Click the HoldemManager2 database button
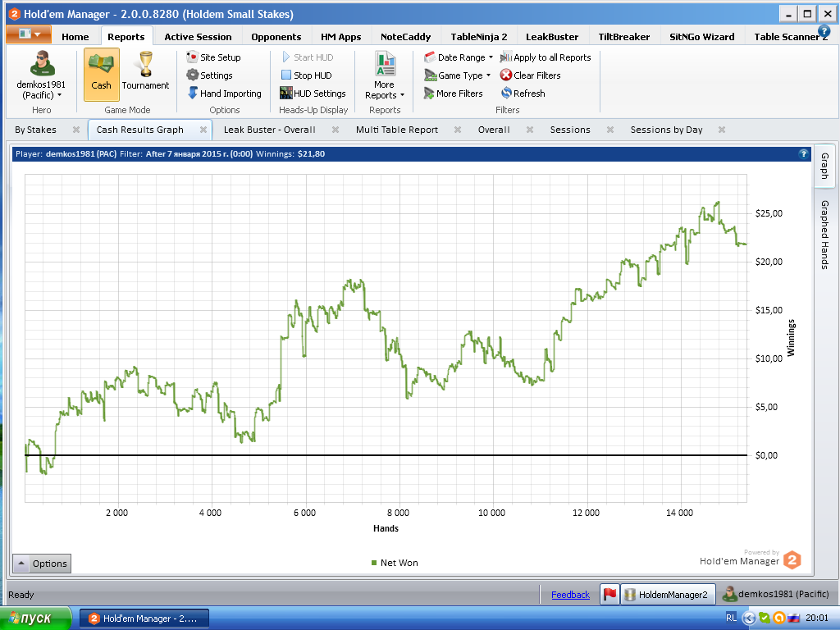Image resolution: width=840 pixels, height=630 pixels. (x=668, y=594)
